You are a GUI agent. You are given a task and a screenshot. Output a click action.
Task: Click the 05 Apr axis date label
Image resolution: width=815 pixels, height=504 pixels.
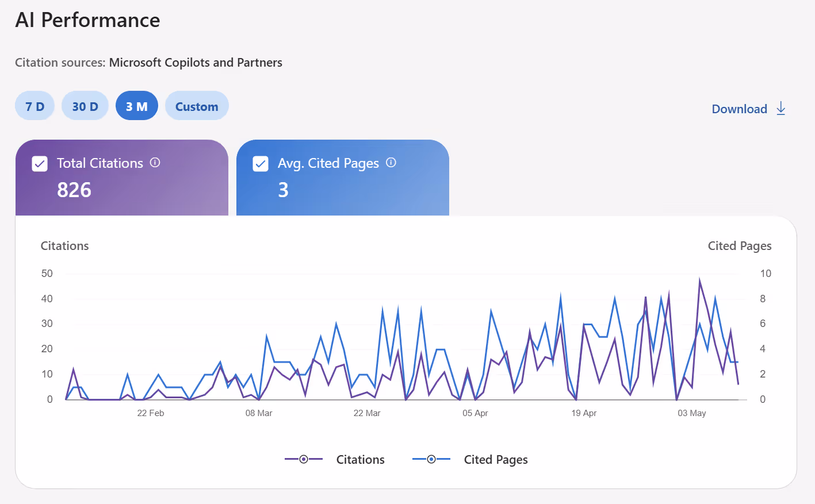[475, 413]
